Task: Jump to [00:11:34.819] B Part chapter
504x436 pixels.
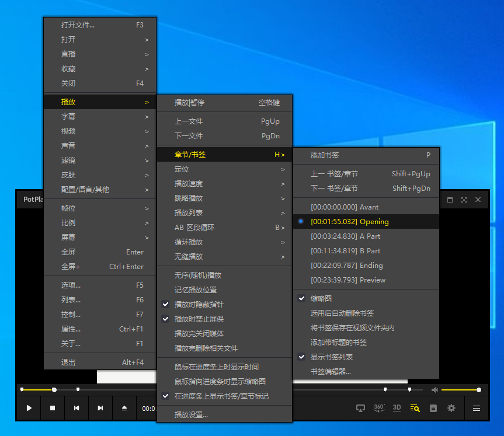Action: [x=366, y=251]
